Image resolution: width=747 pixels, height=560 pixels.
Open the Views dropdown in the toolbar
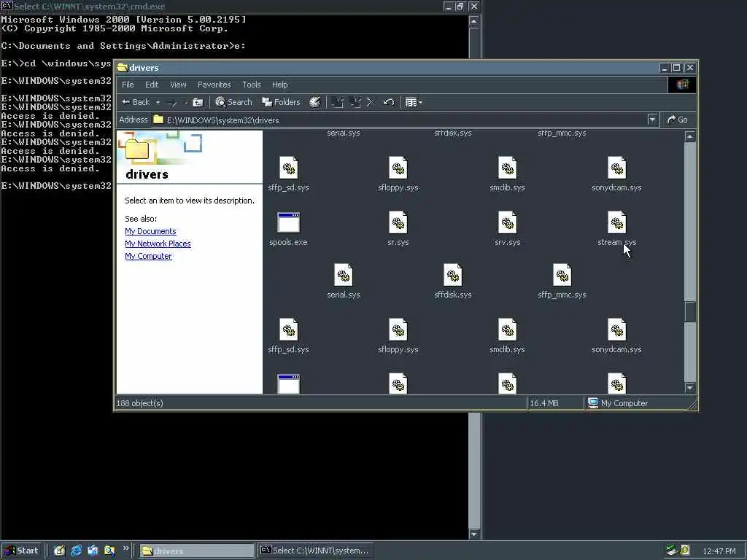point(414,102)
